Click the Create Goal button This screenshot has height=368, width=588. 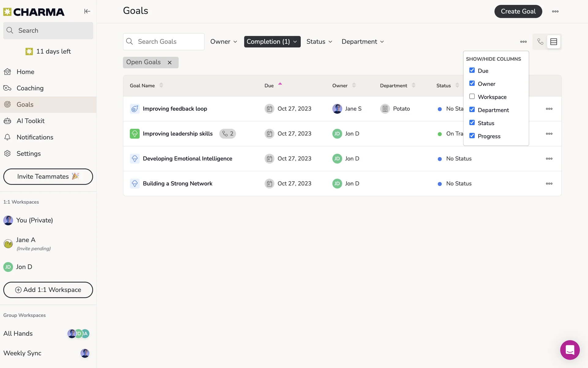[x=518, y=11]
